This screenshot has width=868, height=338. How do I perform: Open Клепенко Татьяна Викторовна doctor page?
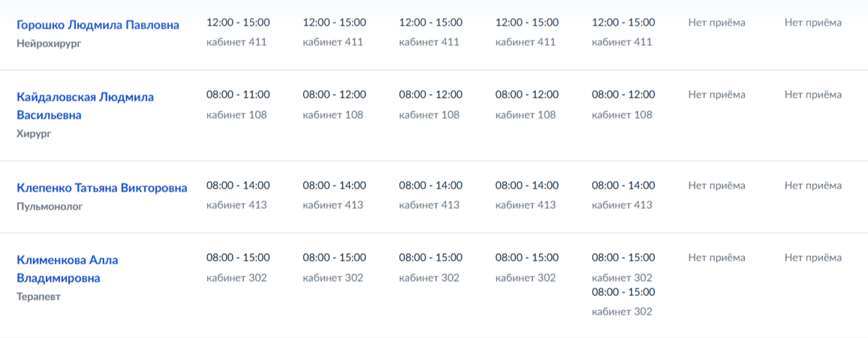point(101,188)
